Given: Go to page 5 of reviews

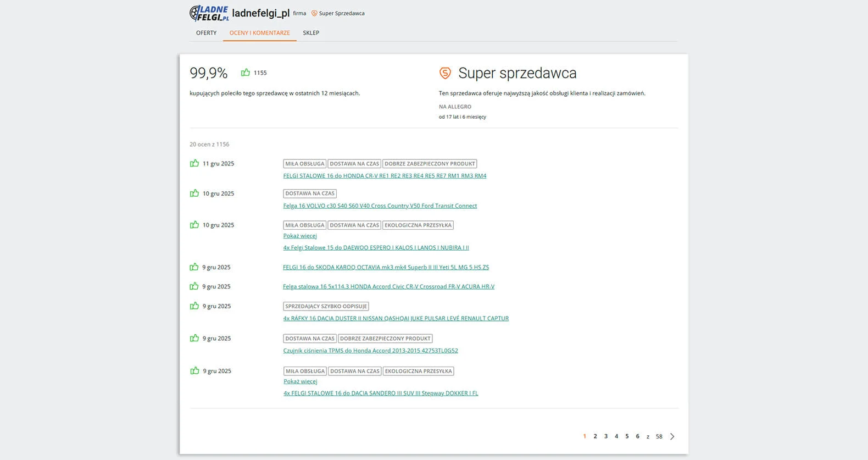Looking at the screenshot, I should pyautogui.click(x=627, y=436).
